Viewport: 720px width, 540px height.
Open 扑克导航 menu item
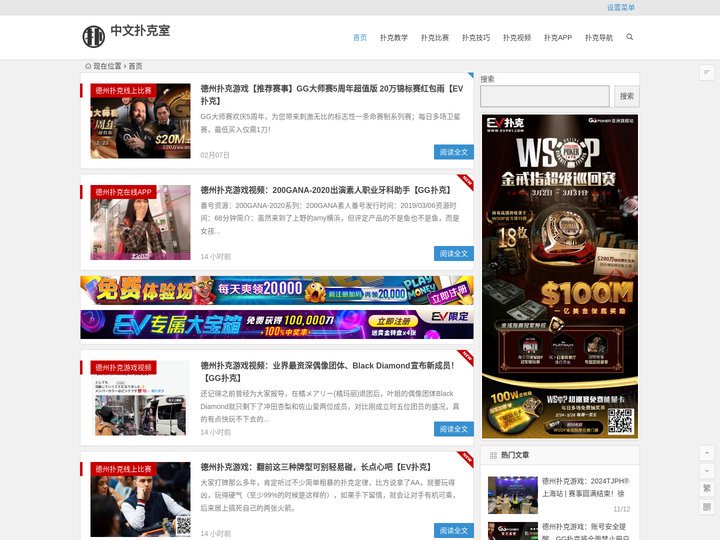click(x=599, y=38)
